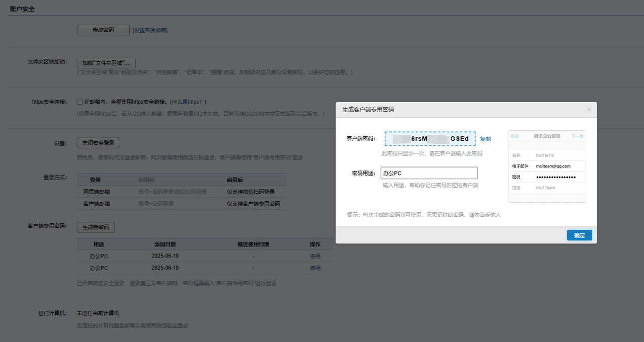Click the 未信任当前计算机 text

[98, 313]
